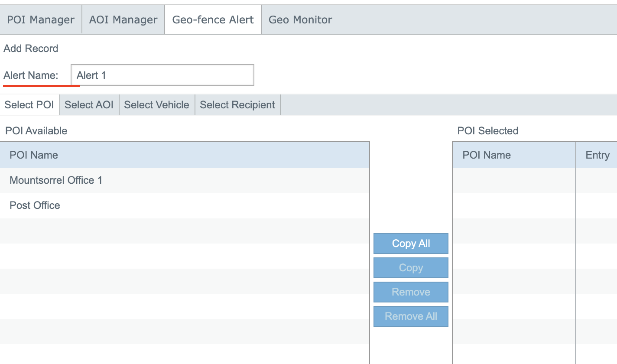
Task: Click the Alert Name label
Action: point(31,75)
